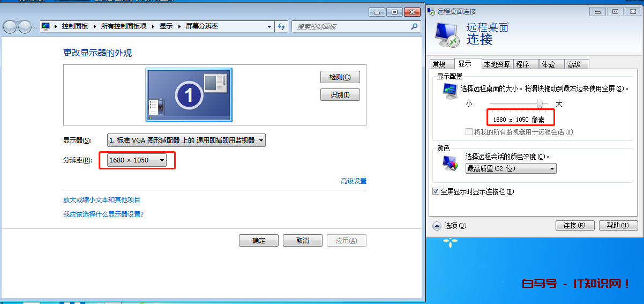Open the 显示器 selection dropdown
This screenshot has width=644, height=304.
pyautogui.click(x=186, y=140)
